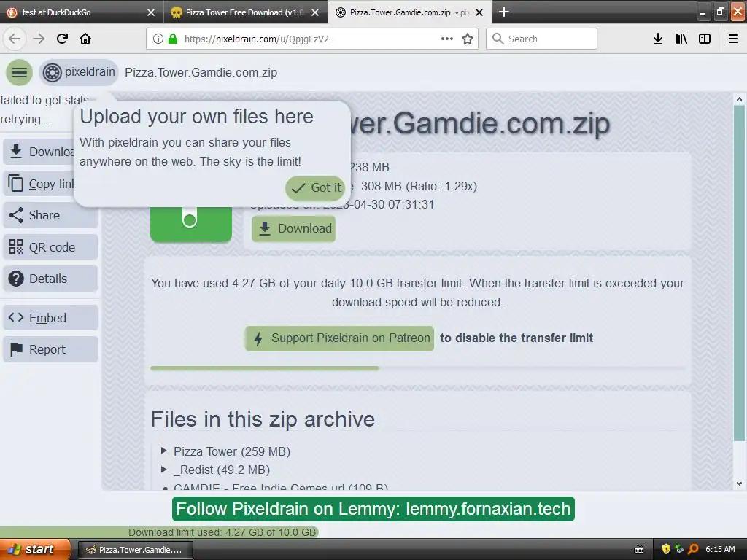Screen dimensions: 747x560
Task: Show the QR code
Action: [50, 247]
